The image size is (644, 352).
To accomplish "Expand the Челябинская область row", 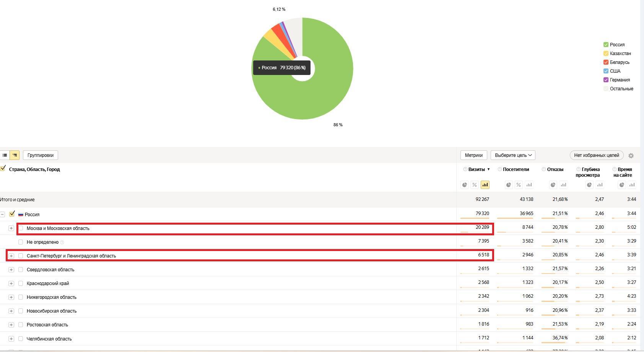I will pos(11,339).
